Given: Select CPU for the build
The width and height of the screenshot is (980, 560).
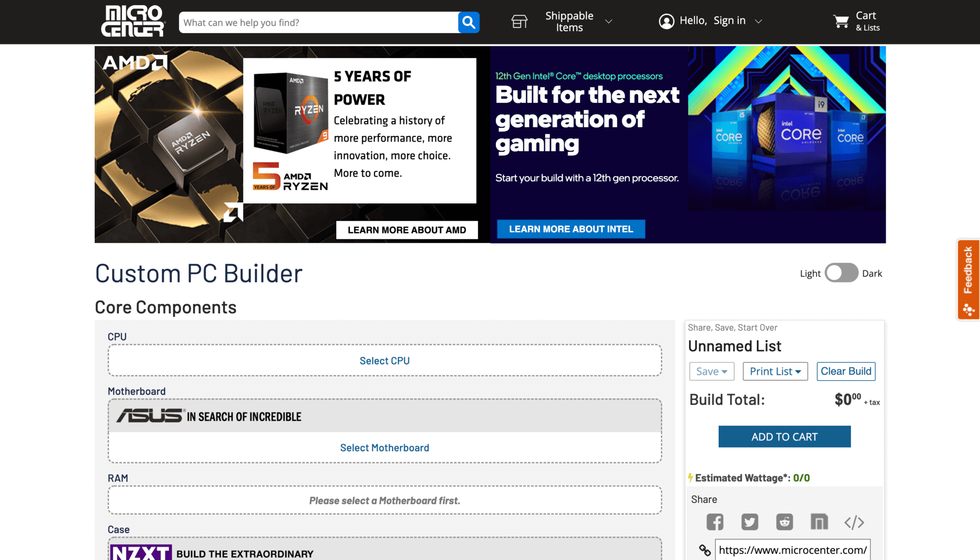Looking at the screenshot, I should point(384,360).
